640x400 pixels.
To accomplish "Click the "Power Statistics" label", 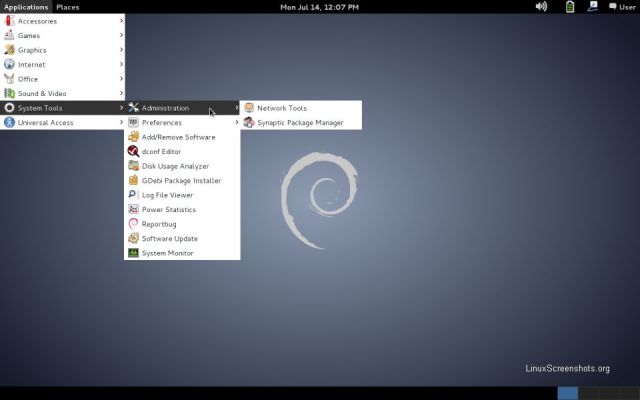I will click(169, 209).
